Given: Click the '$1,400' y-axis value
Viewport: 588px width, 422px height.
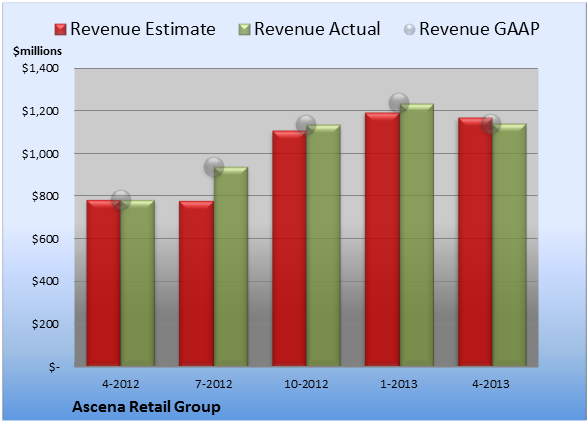Looking at the screenshot, I should click(x=40, y=68).
